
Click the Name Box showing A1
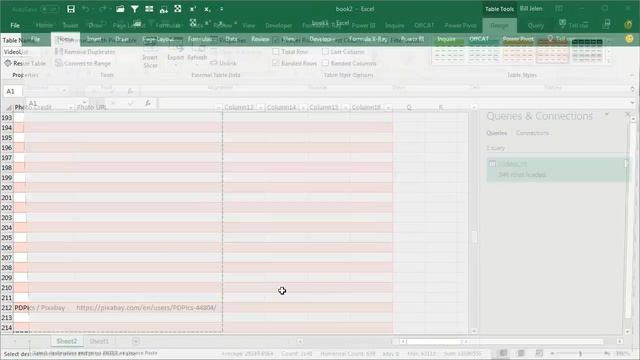(12, 91)
